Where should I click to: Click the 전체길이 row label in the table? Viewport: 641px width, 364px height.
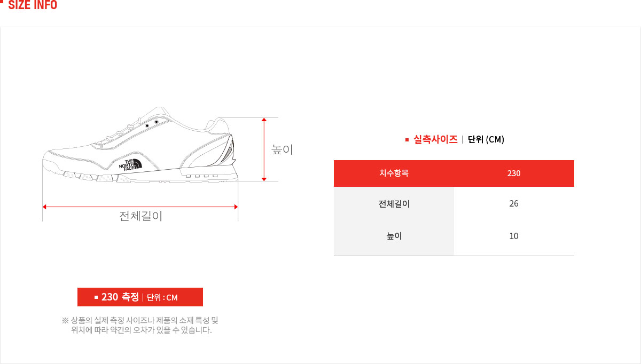[394, 204]
